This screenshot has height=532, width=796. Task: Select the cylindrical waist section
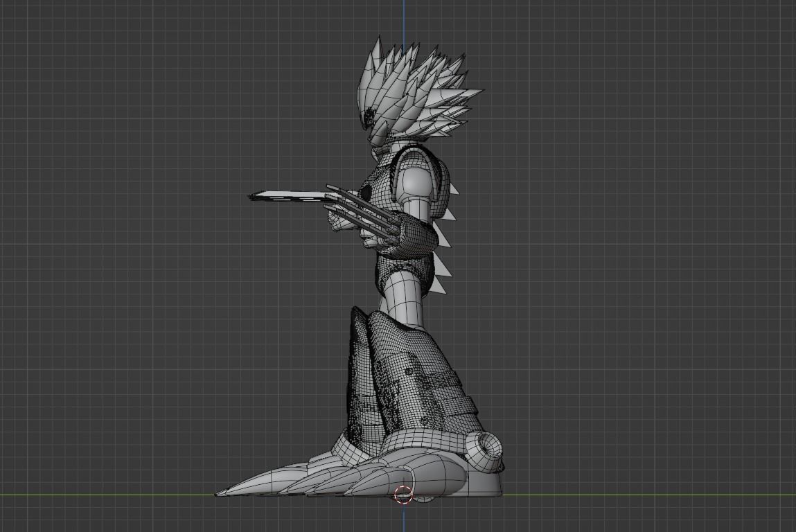[405, 297]
